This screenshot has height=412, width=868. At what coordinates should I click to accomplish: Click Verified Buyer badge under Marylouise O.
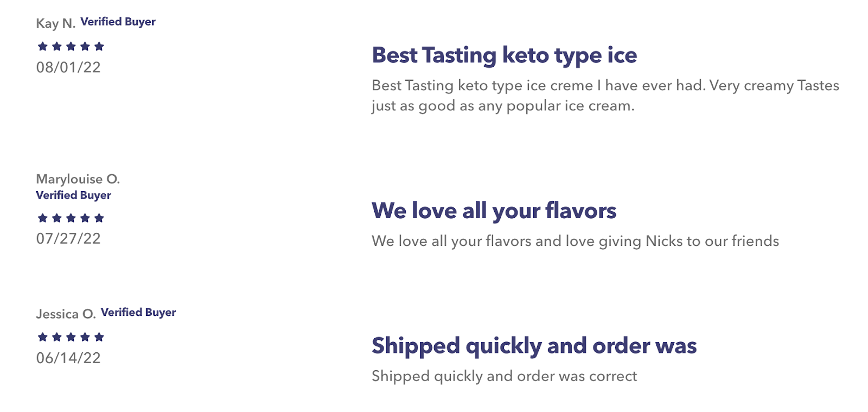tap(73, 195)
